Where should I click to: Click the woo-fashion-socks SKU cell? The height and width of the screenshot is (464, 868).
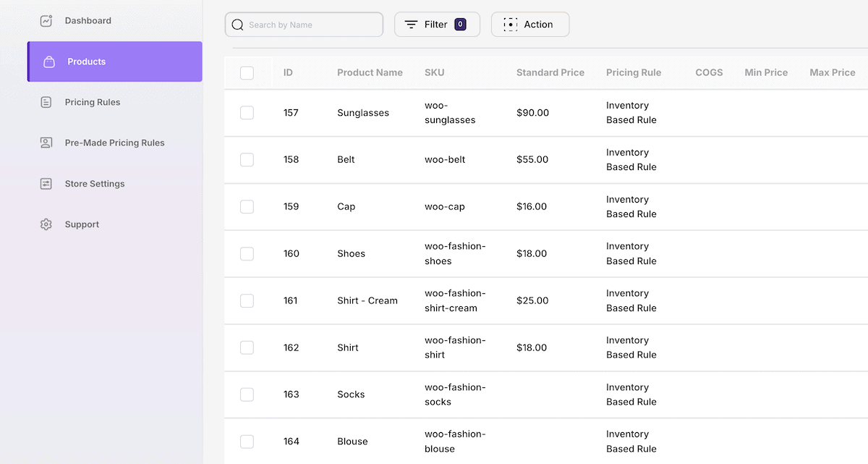(455, 395)
